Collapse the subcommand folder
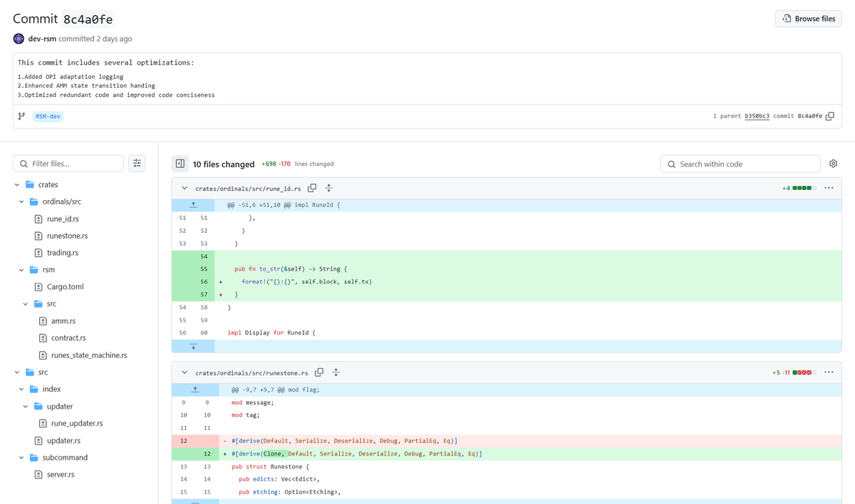 [x=21, y=457]
